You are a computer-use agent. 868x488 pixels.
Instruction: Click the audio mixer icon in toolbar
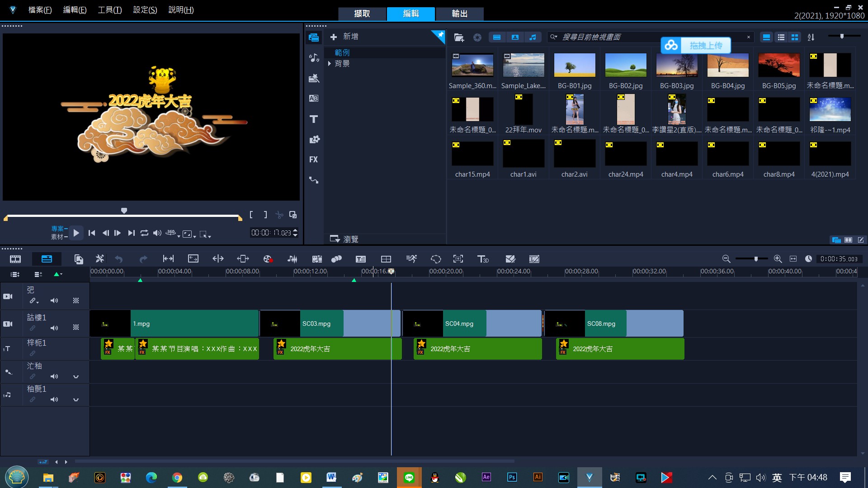click(292, 258)
